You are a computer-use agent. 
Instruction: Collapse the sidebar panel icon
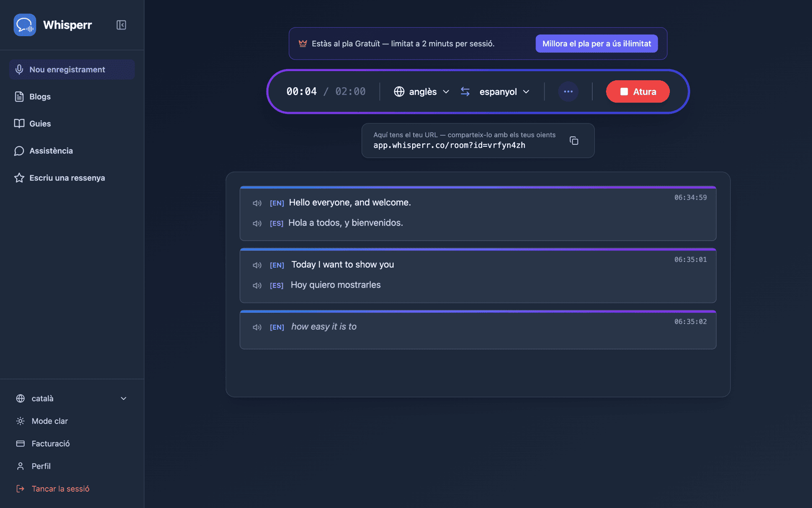point(121,25)
